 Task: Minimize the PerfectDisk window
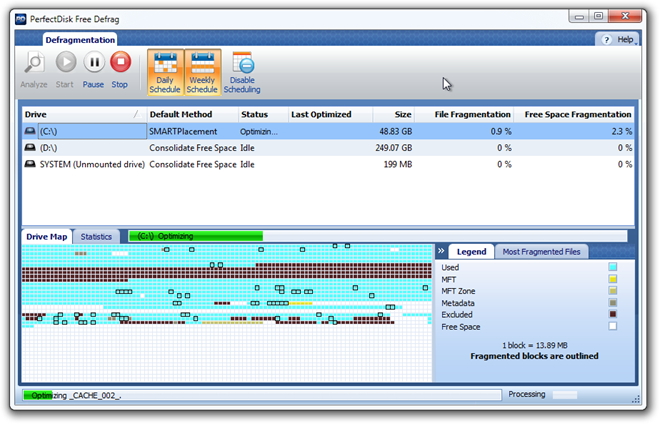[579, 16]
